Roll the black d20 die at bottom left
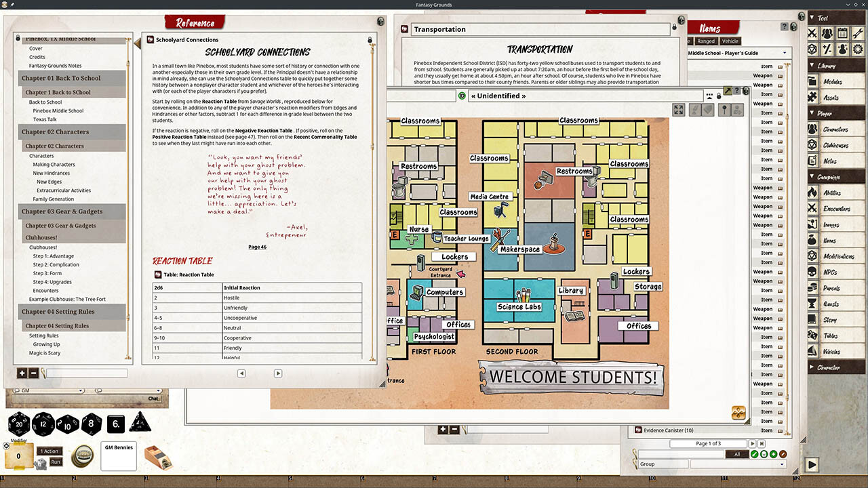This screenshot has height=488, width=868. [x=19, y=424]
